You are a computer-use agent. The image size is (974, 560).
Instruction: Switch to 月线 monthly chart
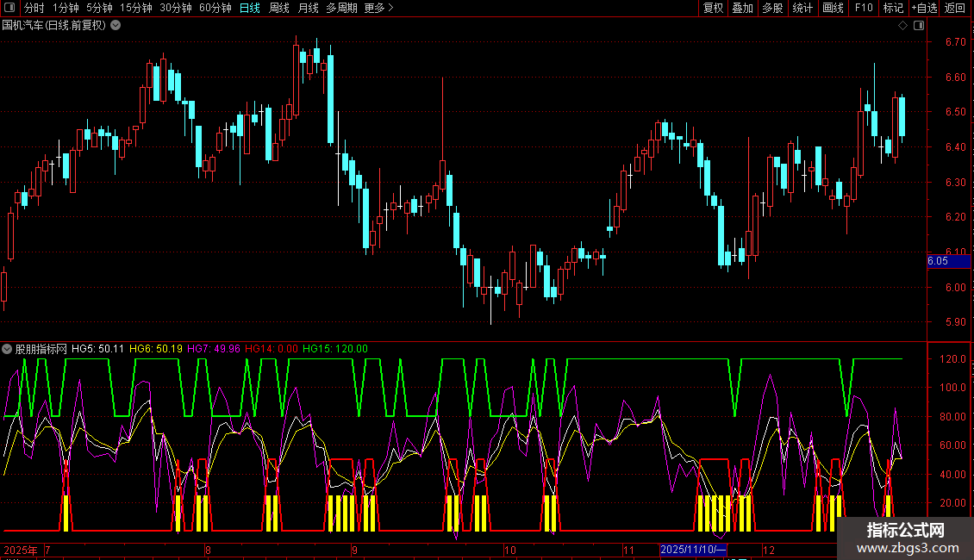coord(308,8)
